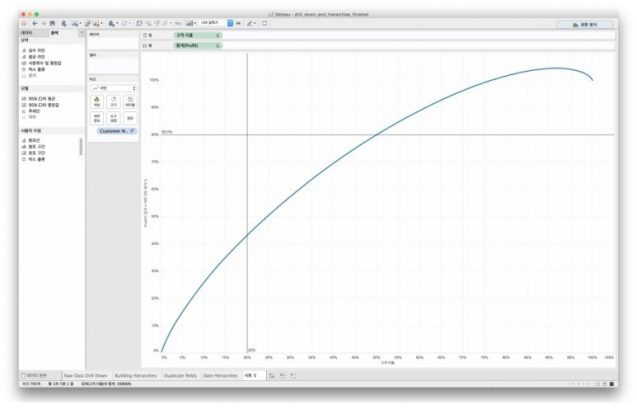
Task: Click the Path button on Marks card
Action: click(x=130, y=118)
